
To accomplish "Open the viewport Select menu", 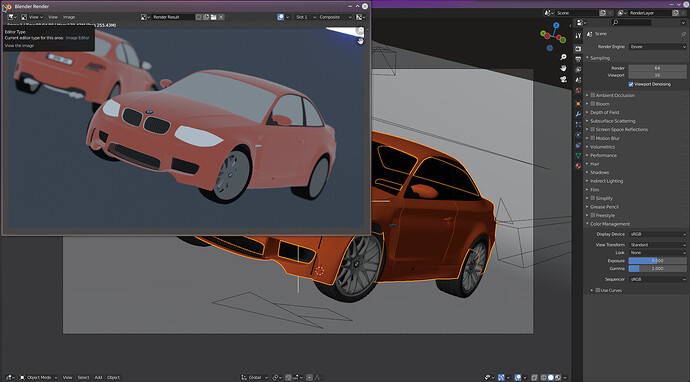I will [x=83, y=377].
